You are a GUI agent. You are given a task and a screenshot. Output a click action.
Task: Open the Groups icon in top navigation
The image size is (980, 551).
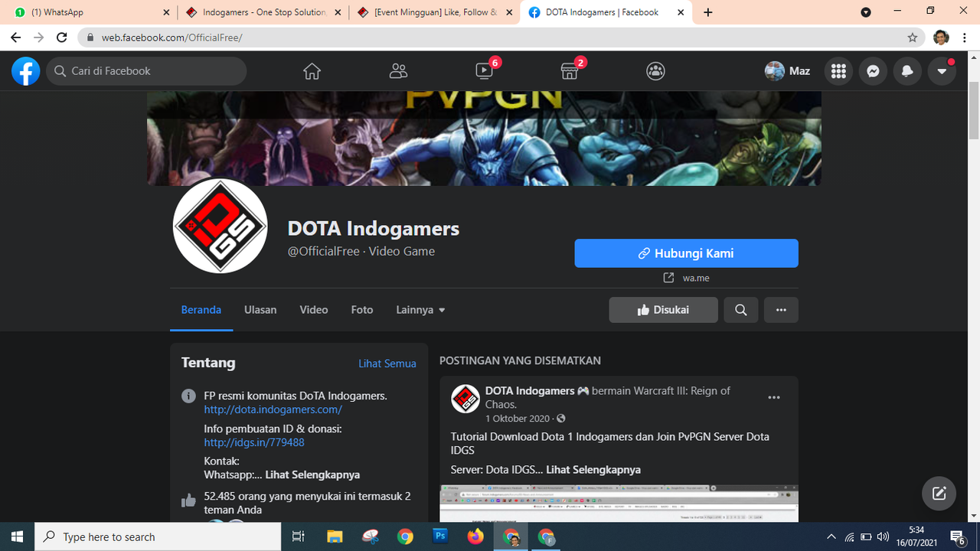tap(655, 71)
